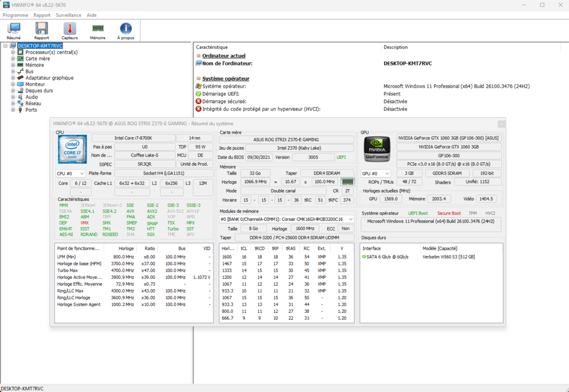Click the red VMX feature flag
Screen dimensions: 569x392
pyautogui.click(x=85, y=223)
